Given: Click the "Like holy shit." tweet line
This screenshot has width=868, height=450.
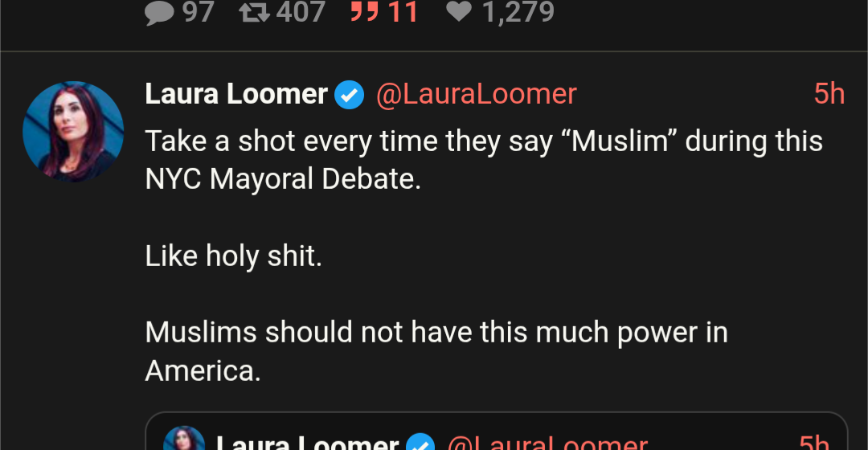Looking at the screenshot, I should pyautogui.click(x=234, y=256).
